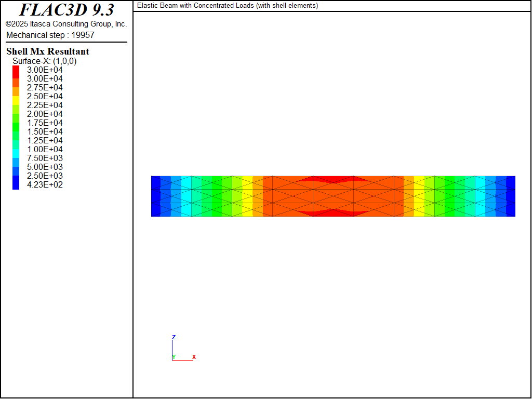
Task: Click the Shell Mx Resultant legend heading
Action: 48,51
